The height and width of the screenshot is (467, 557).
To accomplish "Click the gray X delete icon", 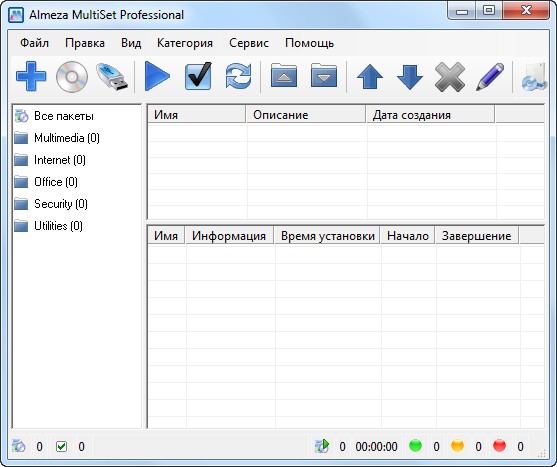I will (450, 77).
